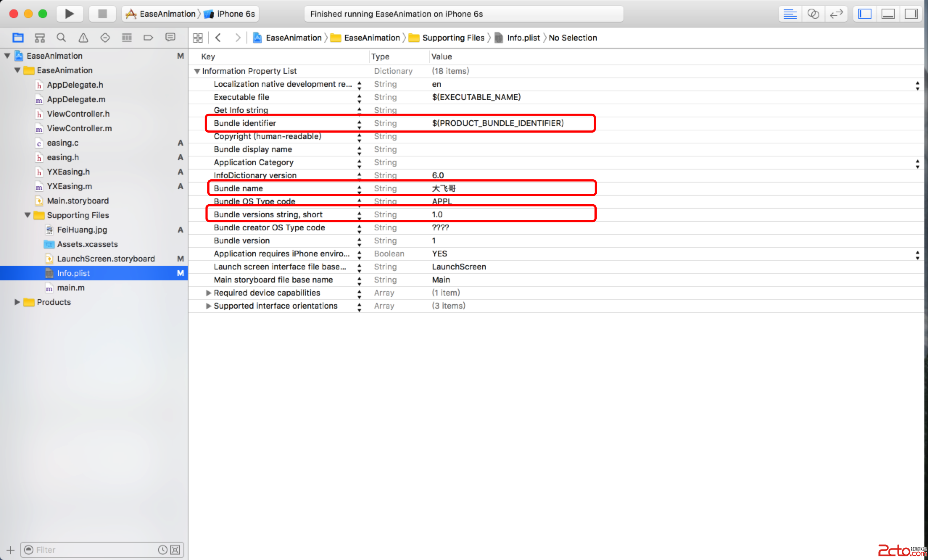This screenshot has width=928, height=560.
Task: Collapse the Supporting Files folder
Action: 28,215
